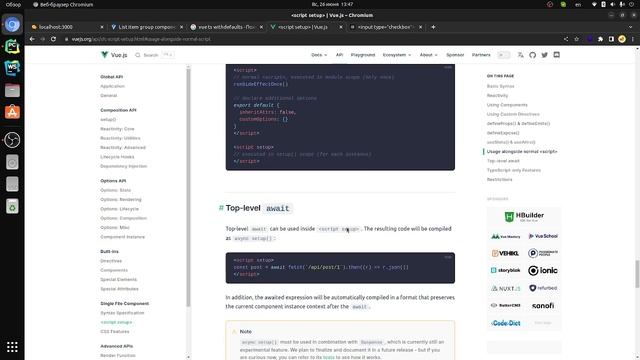Open Component Instance in the sidebar
Viewport: 640px width, 360px height.
click(x=122, y=237)
